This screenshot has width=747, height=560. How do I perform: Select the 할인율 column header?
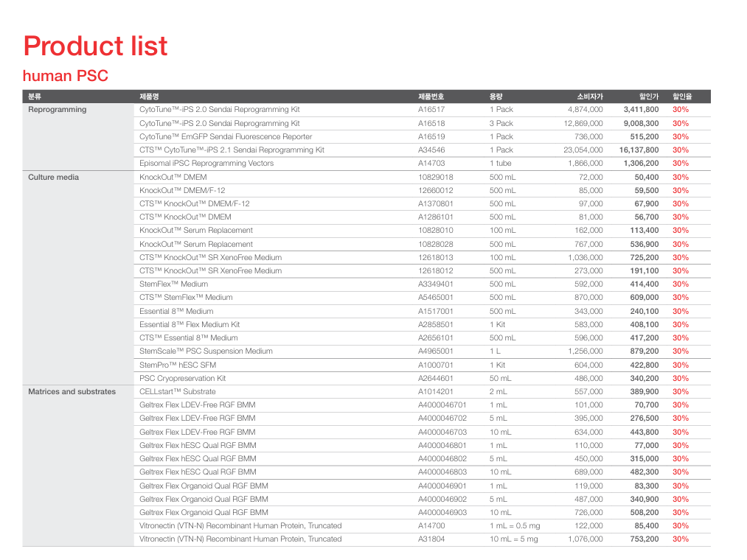click(681, 97)
